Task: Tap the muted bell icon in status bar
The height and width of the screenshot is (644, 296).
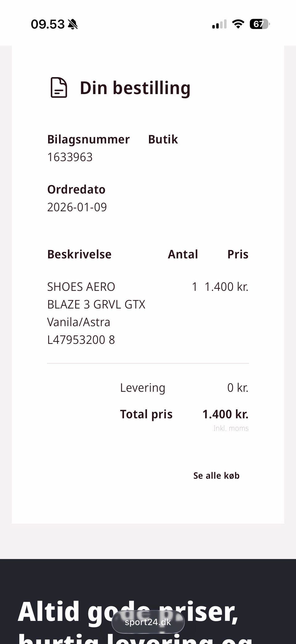Action: coord(73,24)
